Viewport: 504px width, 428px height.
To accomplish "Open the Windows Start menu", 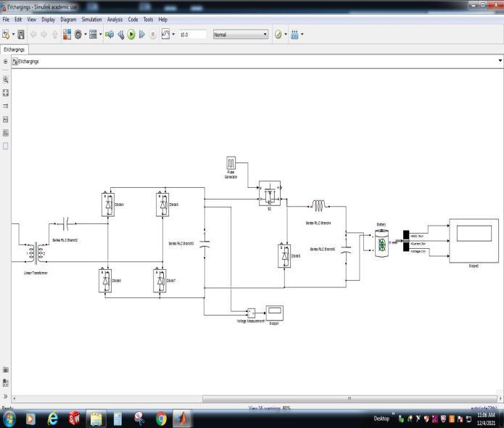I will [9, 419].
